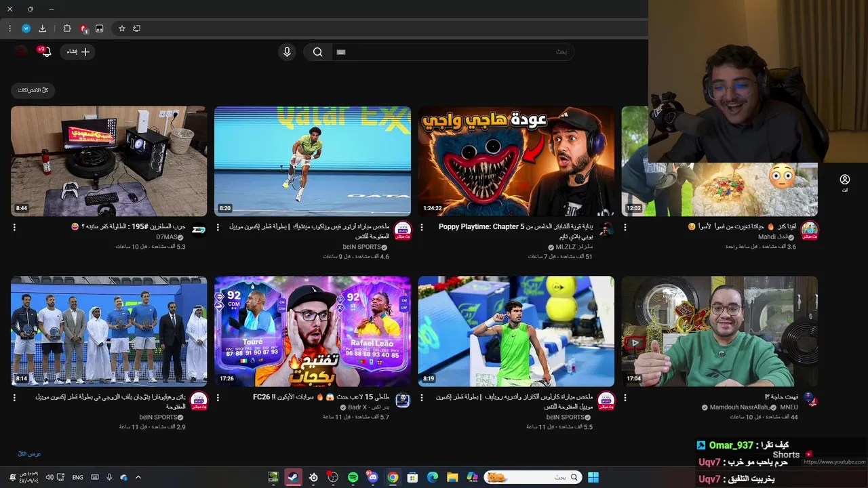Open SteelSeries app from taskbar
This screenshot has width=868, height=488.
point(313,477)
